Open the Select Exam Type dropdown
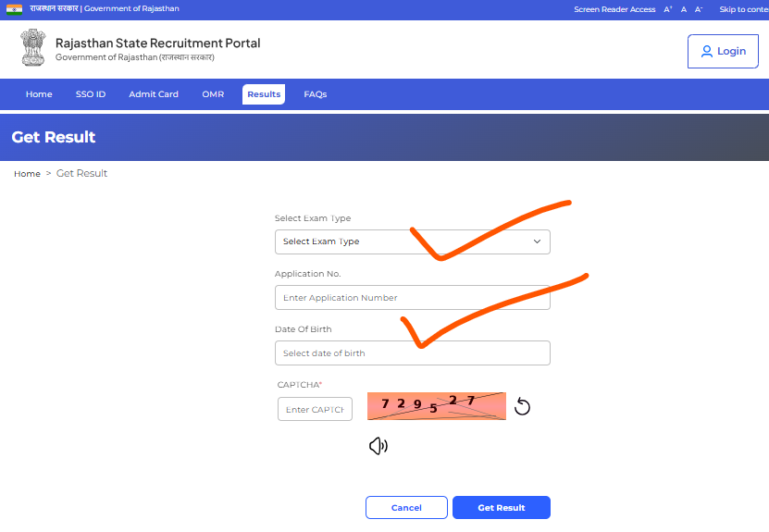 (x=407, y=241)
